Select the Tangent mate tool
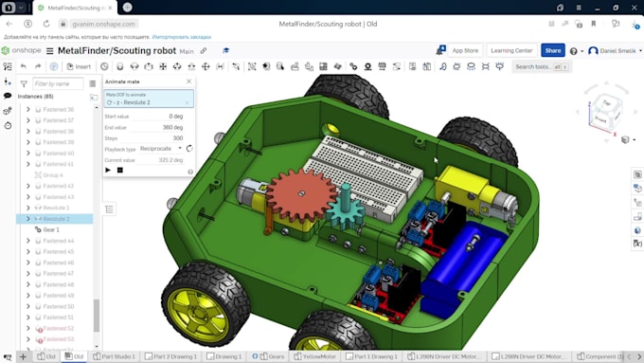This screenshot has width=644, height=363. point(236,66)
